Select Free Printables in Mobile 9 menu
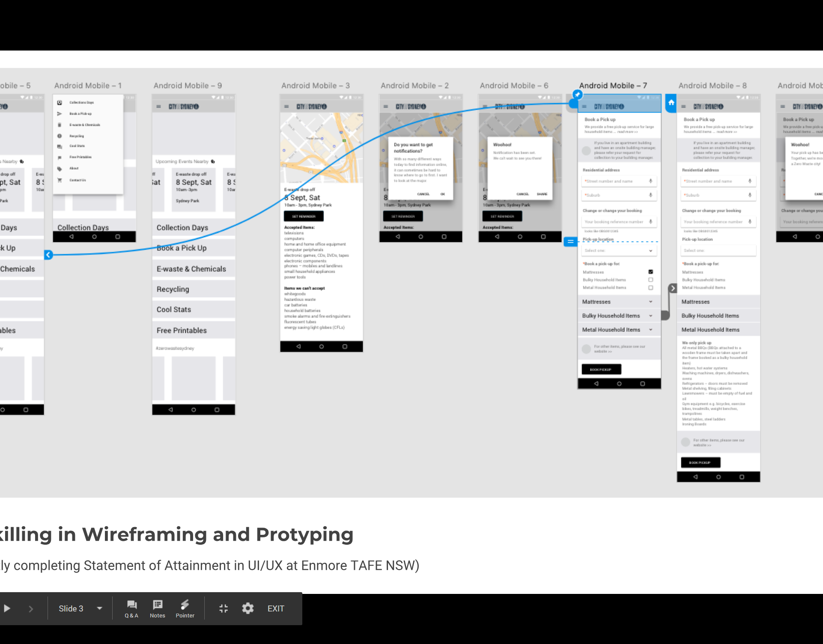The height and width of the screenshot is (644, 823). pos(194,330)
